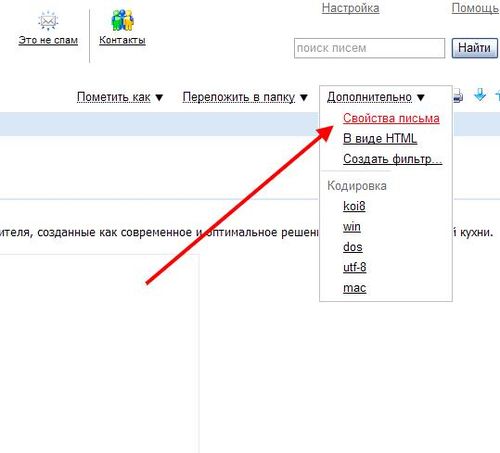Choose 'Создать фильтр...' from menu

[393, 159]
